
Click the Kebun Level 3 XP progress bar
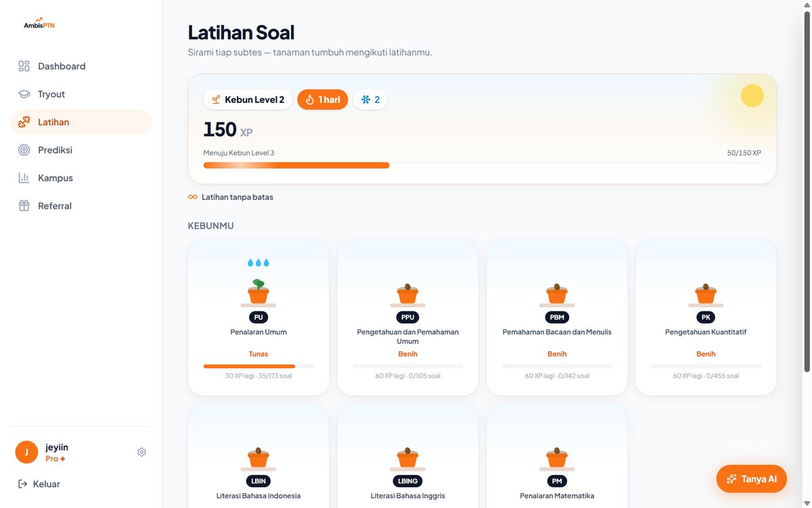(x=482, y=165)
